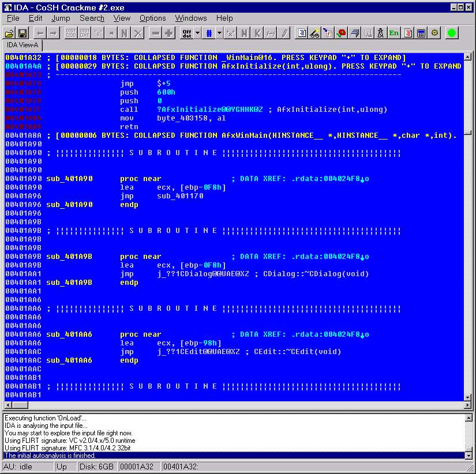Screen dimensions: 476x474
Task: Click the open file folder icon
Action: pyautogui.click(x=10, y=33)
